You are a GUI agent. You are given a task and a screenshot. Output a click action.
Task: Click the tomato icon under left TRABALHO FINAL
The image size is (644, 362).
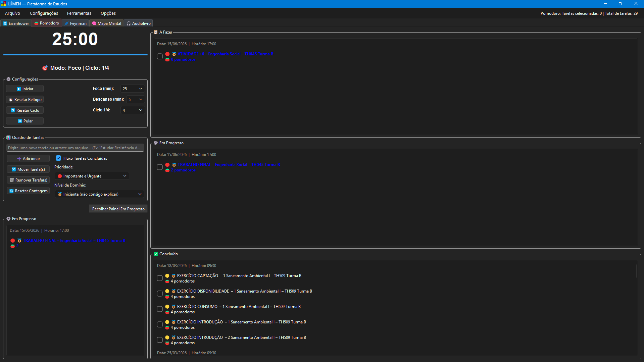[12, 246]
